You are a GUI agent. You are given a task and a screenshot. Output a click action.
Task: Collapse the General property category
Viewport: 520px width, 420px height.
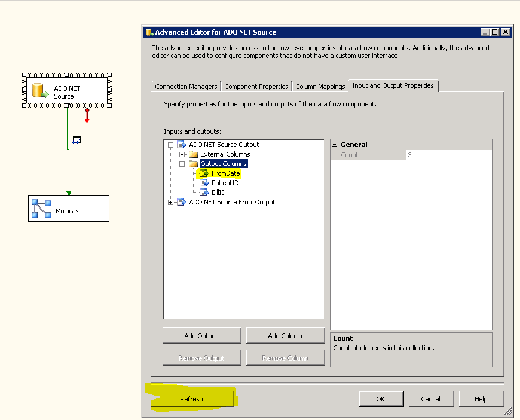[335, 145]
